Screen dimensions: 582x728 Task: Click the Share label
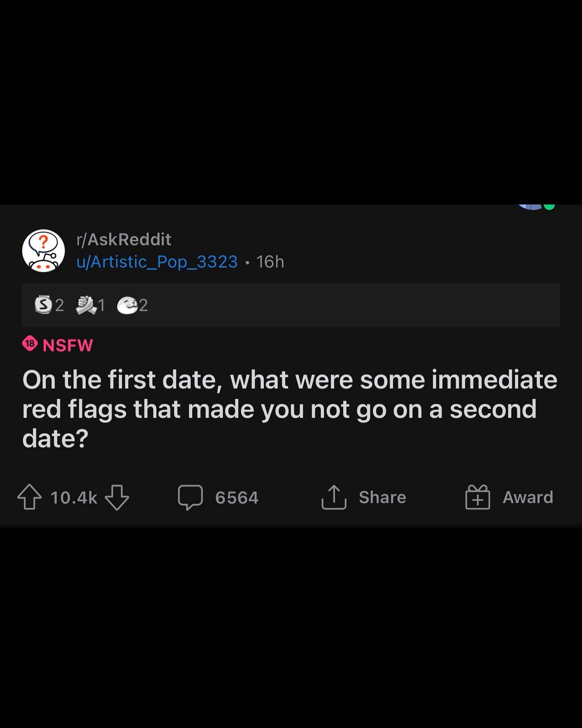(382, 497)
